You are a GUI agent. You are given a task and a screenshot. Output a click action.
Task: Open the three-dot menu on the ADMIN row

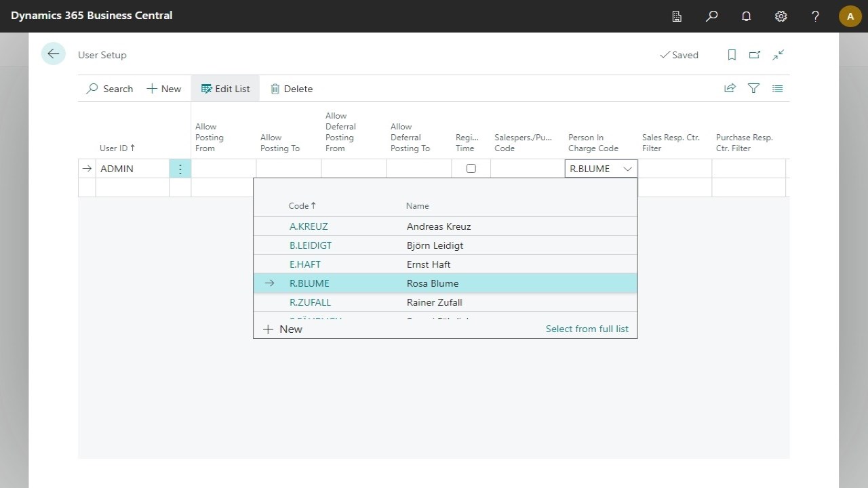[180, 168]
